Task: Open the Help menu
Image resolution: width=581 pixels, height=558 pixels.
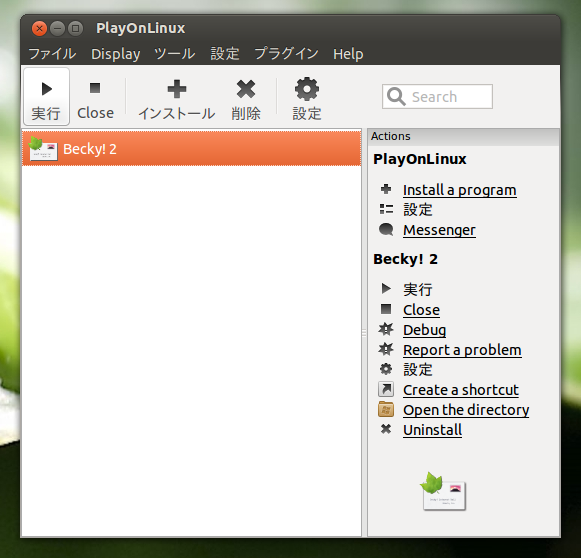Action: [348, 54]
